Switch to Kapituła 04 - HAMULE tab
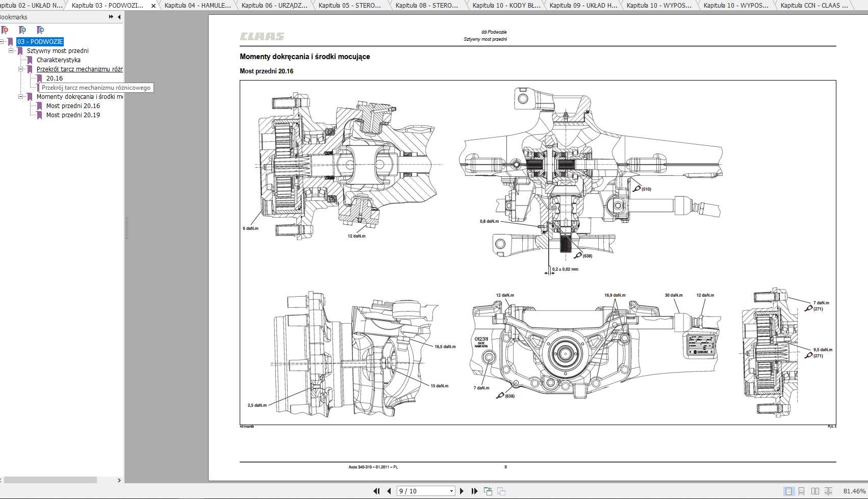This screenshot has width=868, height=499. tap(197, 5)
